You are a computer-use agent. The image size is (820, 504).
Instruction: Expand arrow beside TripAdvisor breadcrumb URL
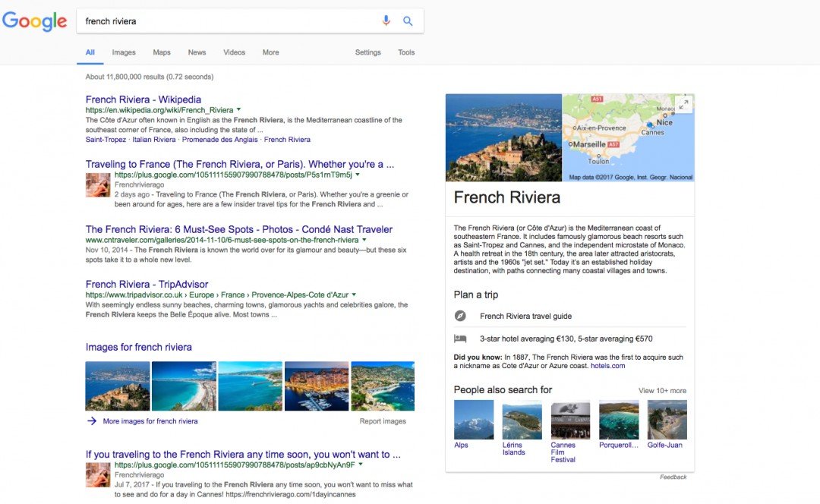pos(354,295)
